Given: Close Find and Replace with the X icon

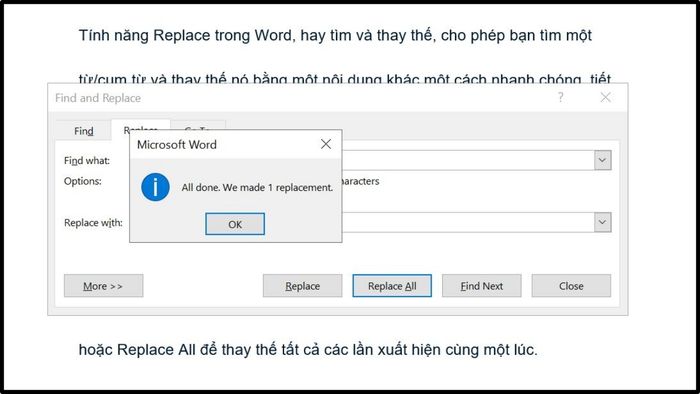Looking at the screenshot, I should 605,97.
